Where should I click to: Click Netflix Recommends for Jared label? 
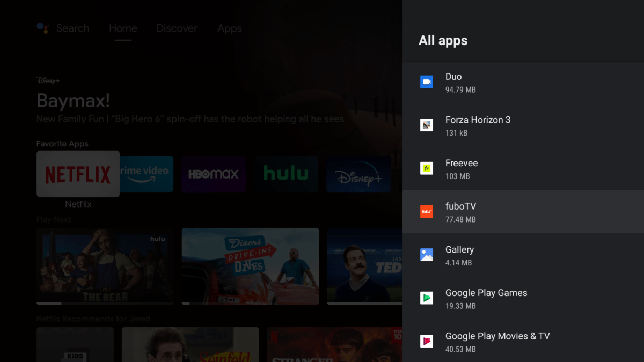click(x=93, y=319)
